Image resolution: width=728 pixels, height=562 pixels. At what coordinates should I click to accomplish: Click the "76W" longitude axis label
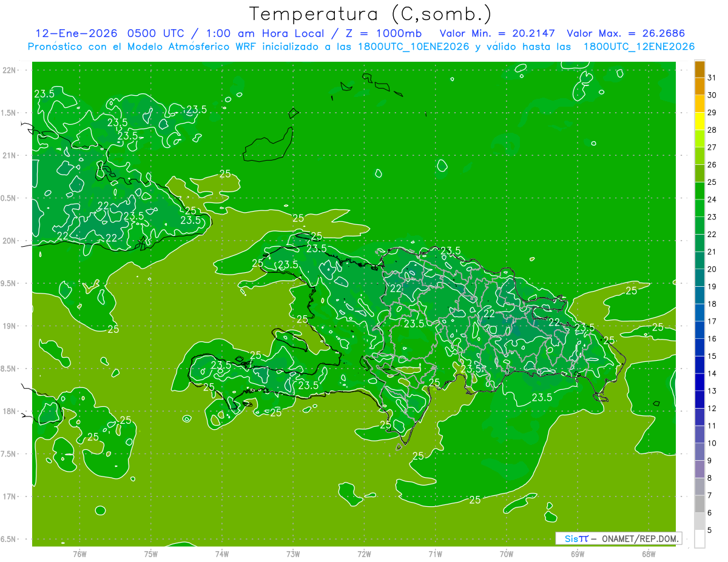point(79,554)
